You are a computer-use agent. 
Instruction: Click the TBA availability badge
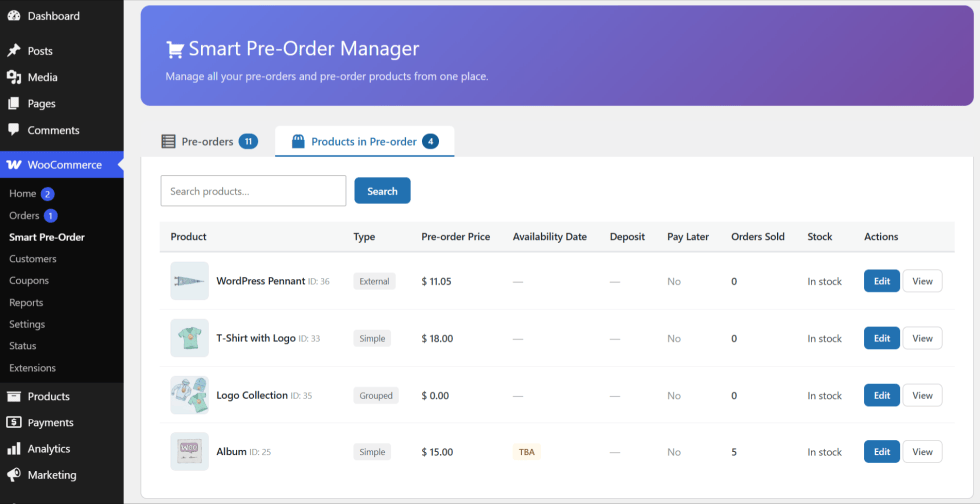point(526,451)
